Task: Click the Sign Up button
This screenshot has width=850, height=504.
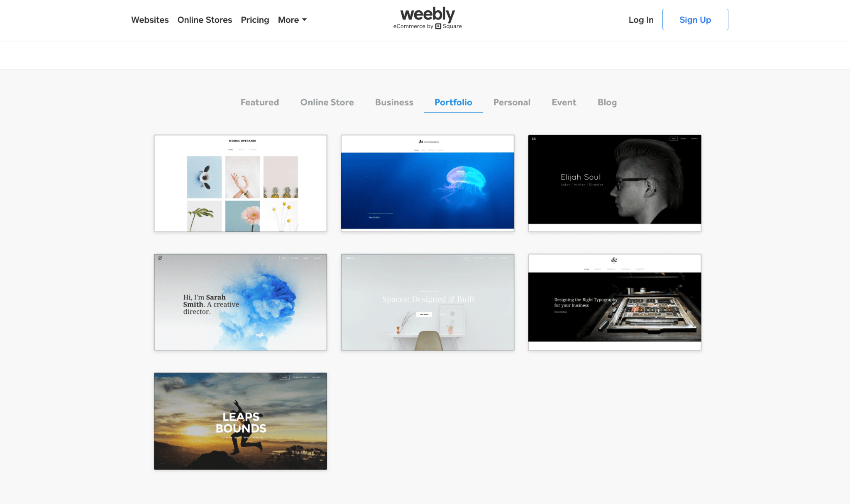Action: point(695,19)
